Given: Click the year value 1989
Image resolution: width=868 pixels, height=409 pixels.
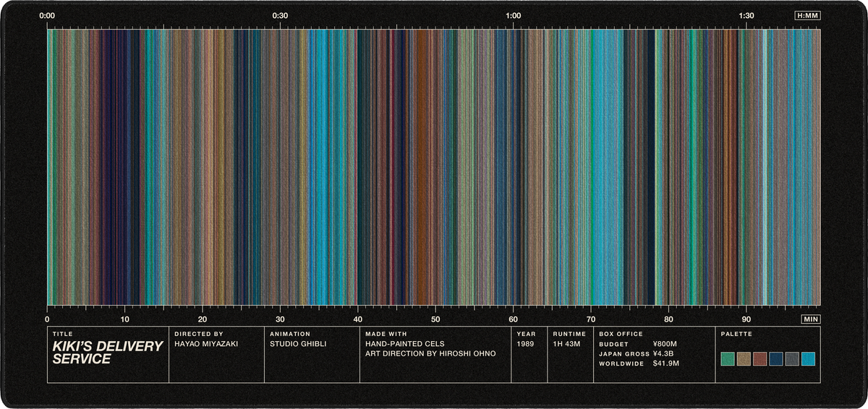Looking at the screenshot, I should coord(526,344).
